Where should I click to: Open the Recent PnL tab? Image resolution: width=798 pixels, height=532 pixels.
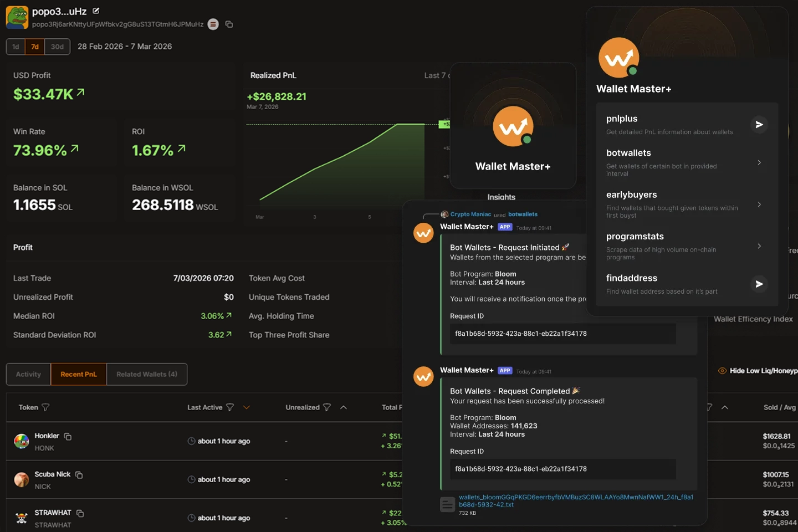click(79, 374)
